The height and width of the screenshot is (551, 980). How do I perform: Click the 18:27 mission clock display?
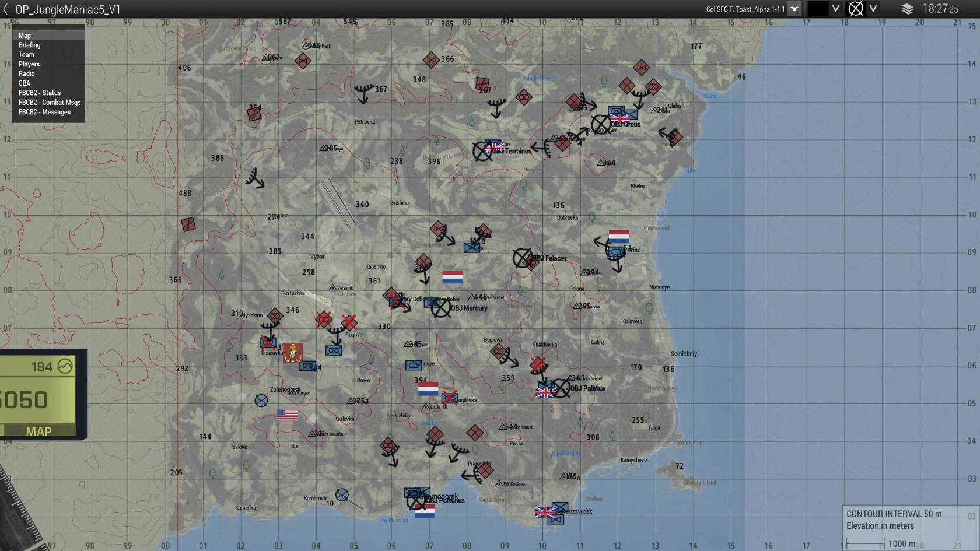pyautogui.click(x=940, y=9)
